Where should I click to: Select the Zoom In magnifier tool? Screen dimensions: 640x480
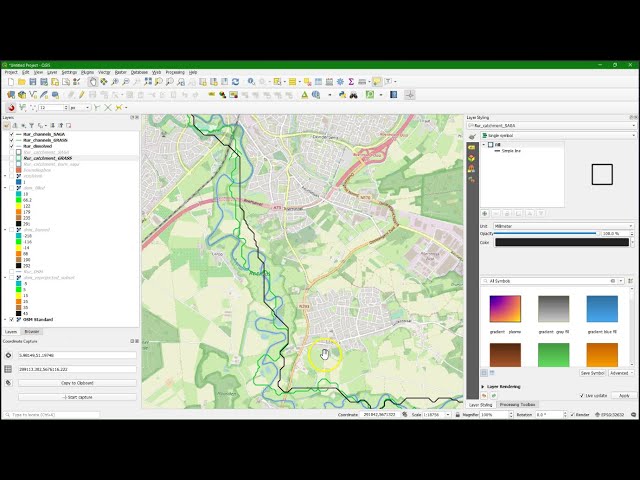click(x=115, y=82)
